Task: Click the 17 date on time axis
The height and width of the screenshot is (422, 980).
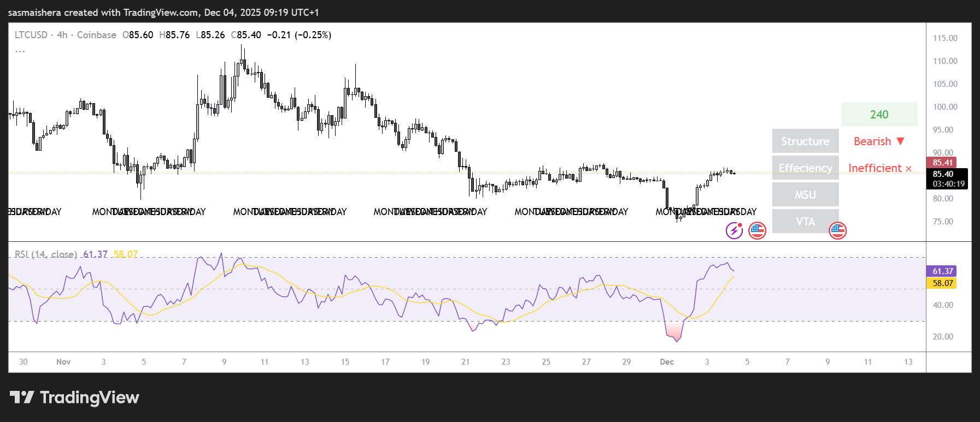Action: tap(385, 362)
